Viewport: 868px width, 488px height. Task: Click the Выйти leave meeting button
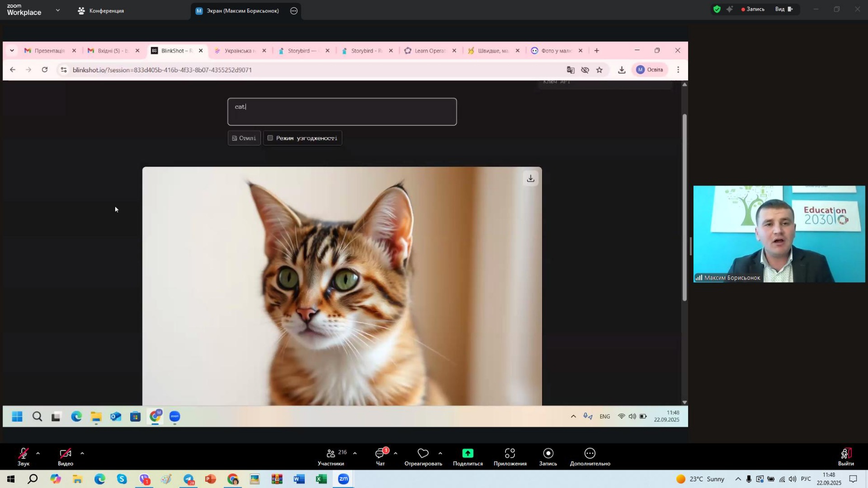coord(846,457)
